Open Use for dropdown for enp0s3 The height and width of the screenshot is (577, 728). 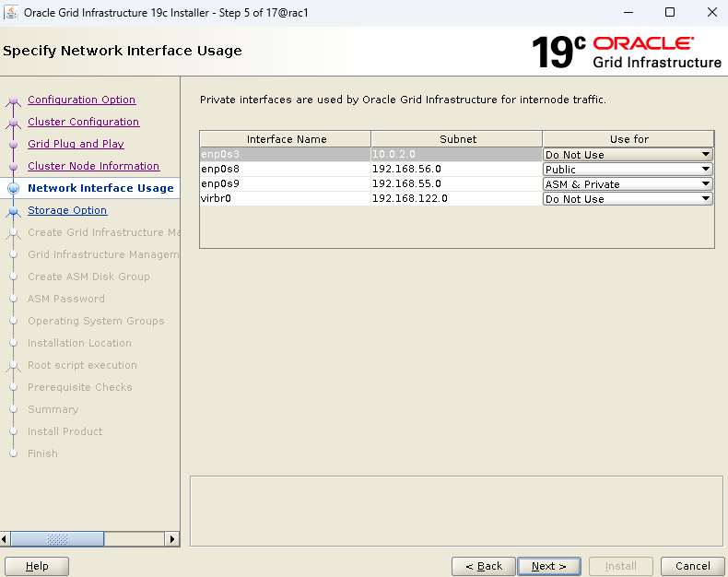[x=628, y=154]
